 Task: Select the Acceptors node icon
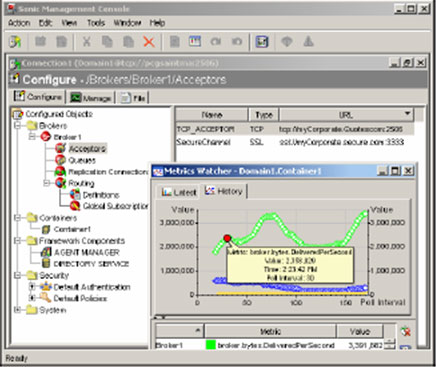[x=60, y=148]
